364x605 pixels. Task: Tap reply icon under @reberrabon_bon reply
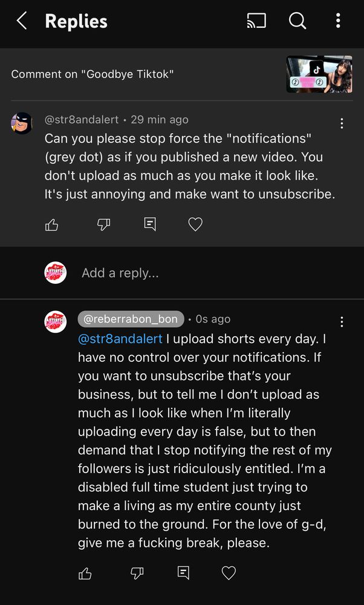coord(183,573)
